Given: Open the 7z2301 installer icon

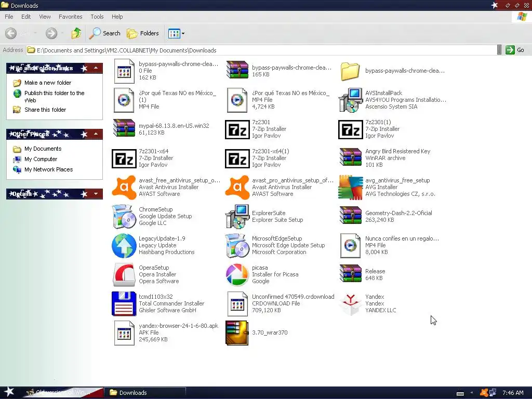Looking at the screenshot, I should coord(237,129).
